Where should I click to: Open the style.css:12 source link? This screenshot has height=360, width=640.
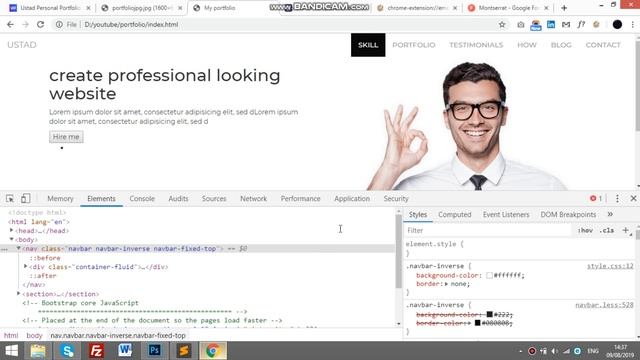pyautogui.click(x=610, y=266)
